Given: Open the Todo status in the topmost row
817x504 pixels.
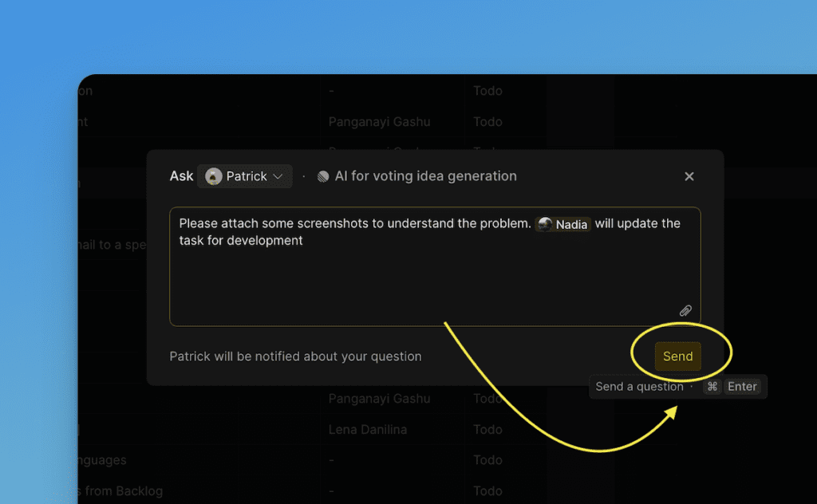Looking at the screenshot, I should (x=487, y=91).
